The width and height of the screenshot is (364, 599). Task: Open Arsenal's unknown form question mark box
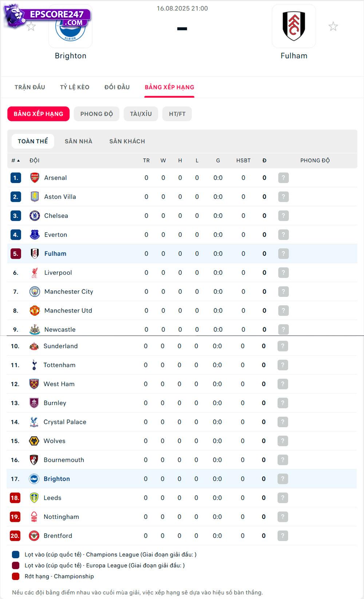pos(283,178)
